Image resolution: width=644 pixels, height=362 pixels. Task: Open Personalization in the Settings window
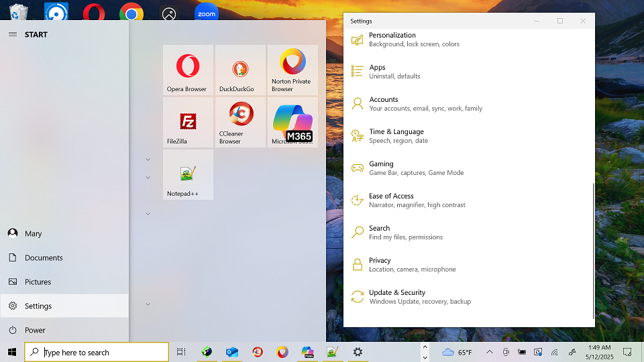(392, 39)
